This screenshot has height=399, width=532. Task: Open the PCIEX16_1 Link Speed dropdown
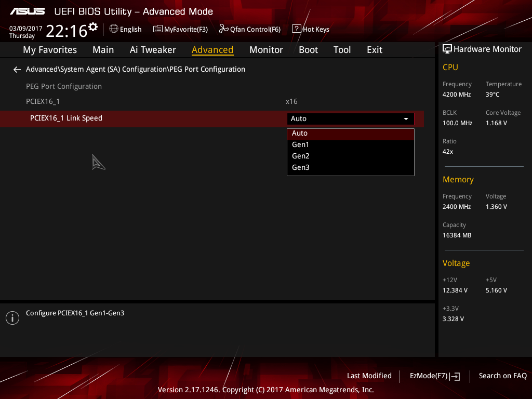pyautogui.click(x=351, y=119)
